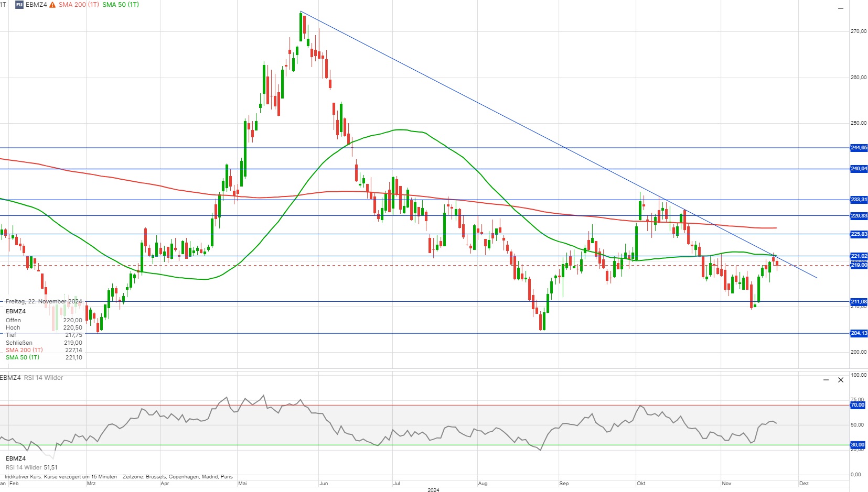868x492 pixels.
Task: Select the 225,83 price level tag
Action: coord(859,234)
